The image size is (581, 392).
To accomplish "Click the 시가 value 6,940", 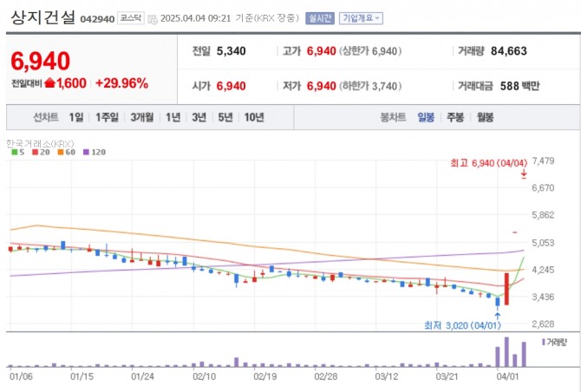I will click(x=232, y=86).
